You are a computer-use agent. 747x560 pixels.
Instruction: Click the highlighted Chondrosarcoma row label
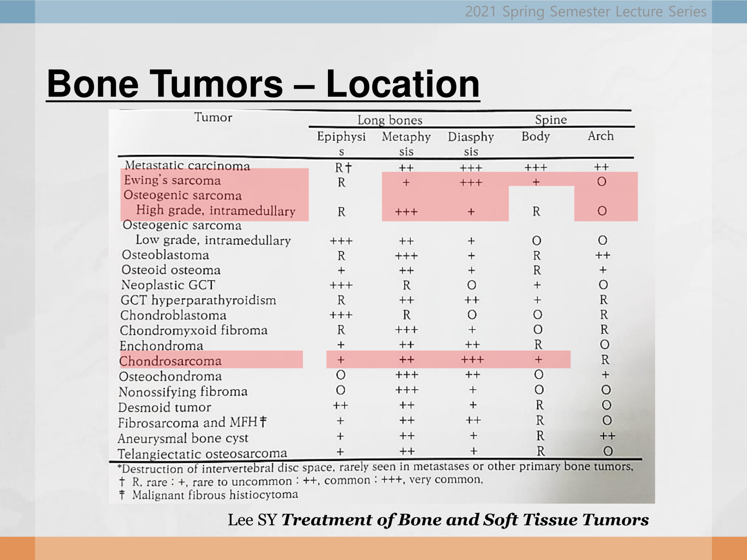(x=170, y=361)
